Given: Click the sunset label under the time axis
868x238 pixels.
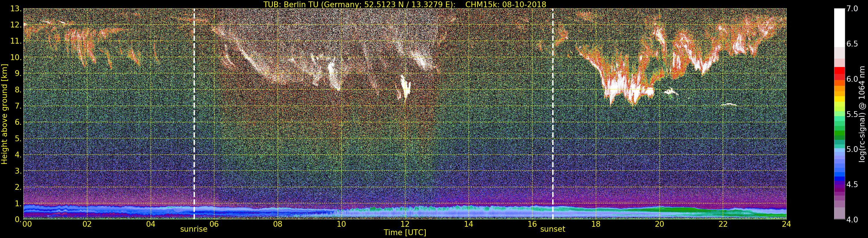Looking at the screenshot, I should [x=553, y=229].
